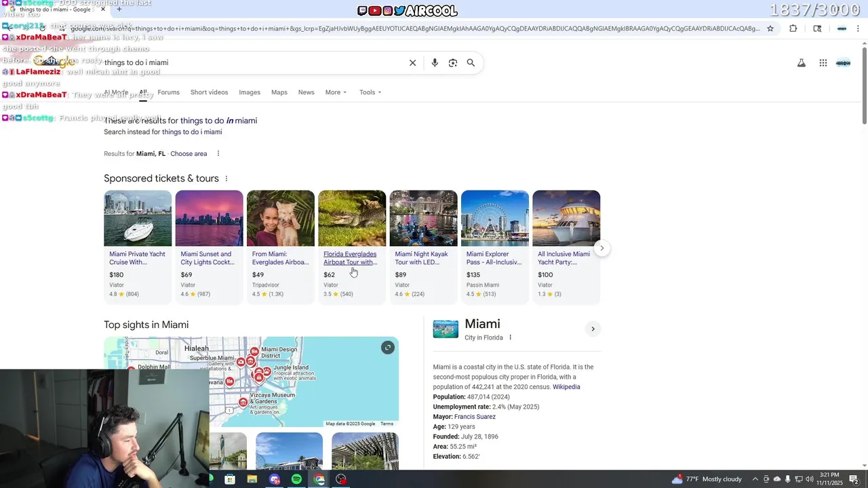
Task: Open All Inclusive Miami Yacht Party listing
Action: click(x=564, y=258)
